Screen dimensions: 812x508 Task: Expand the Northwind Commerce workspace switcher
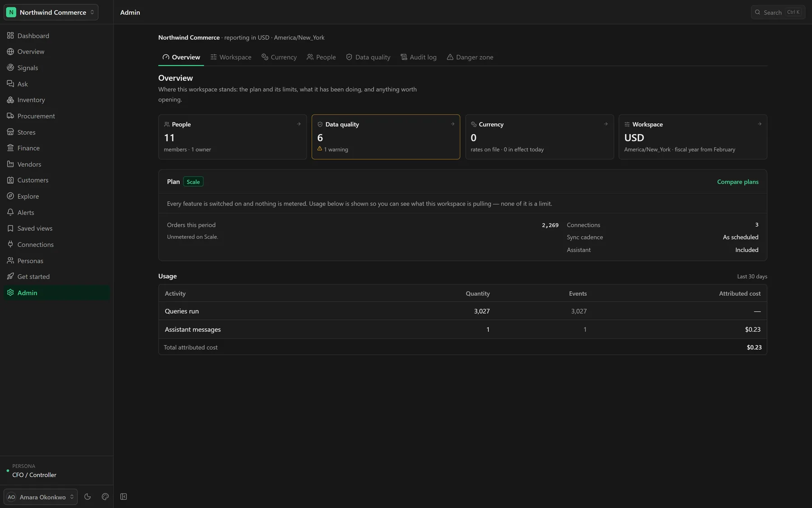tap(51, 12)
